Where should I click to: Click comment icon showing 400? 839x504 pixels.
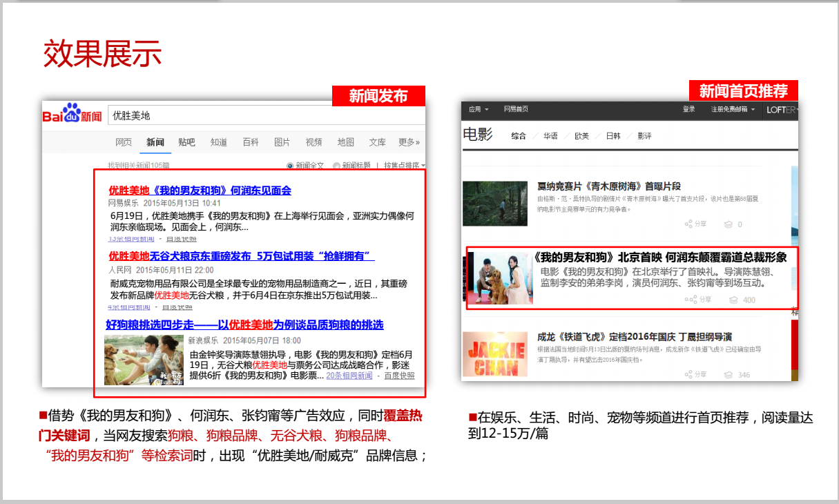tap(733, 300)
